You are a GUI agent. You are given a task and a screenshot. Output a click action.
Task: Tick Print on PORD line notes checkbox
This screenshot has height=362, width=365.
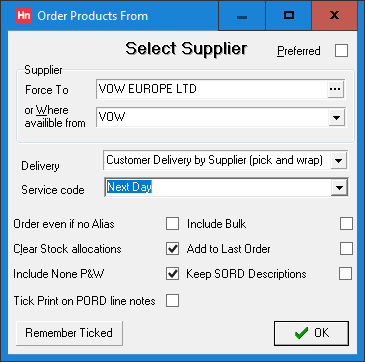click(x=172, y=301)
